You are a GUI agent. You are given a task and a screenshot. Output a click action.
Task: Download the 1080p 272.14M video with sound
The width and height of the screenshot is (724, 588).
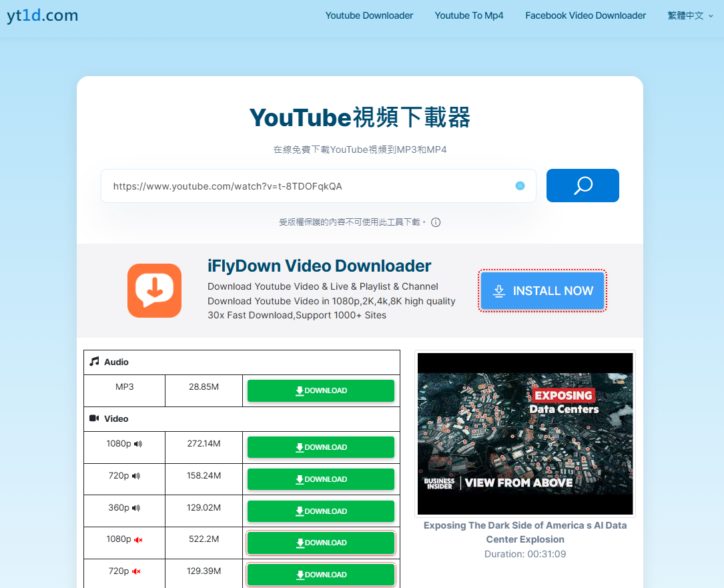coord(320,448)
